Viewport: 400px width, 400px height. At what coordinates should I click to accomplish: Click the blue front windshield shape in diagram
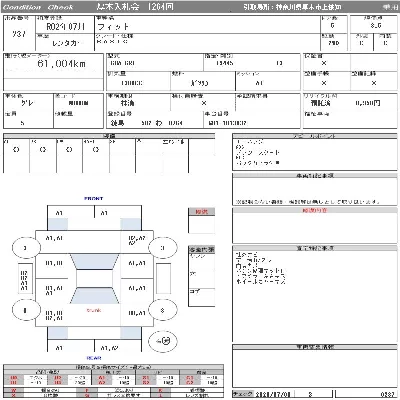[94, 262]
